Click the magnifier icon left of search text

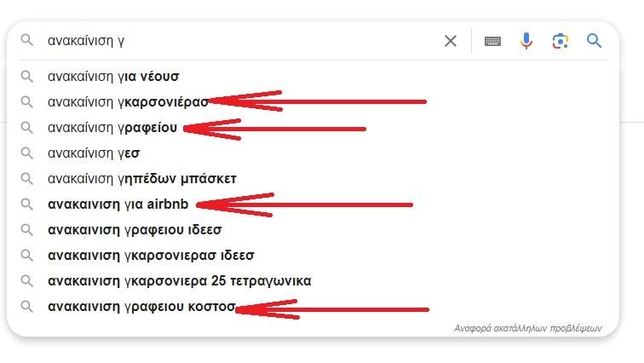[27, 41]
